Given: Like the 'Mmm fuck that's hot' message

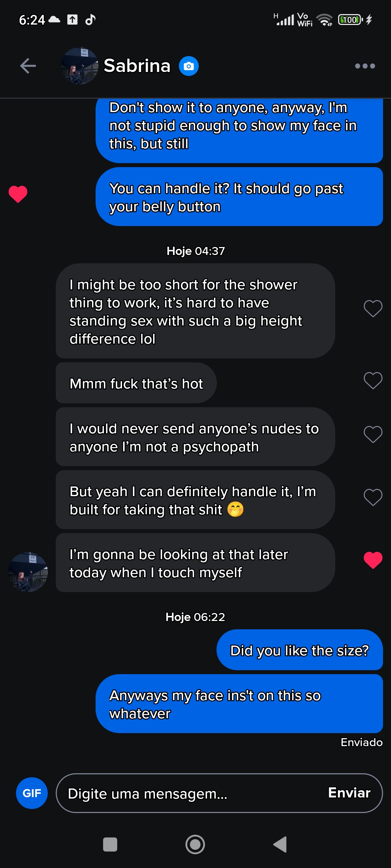Looking at the screenshot, I should [x=373, y=380].
